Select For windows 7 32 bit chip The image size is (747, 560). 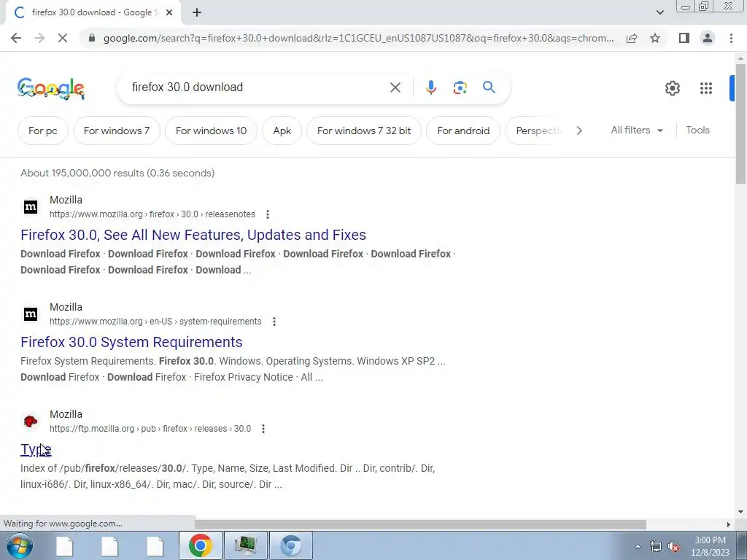point(364,131)
